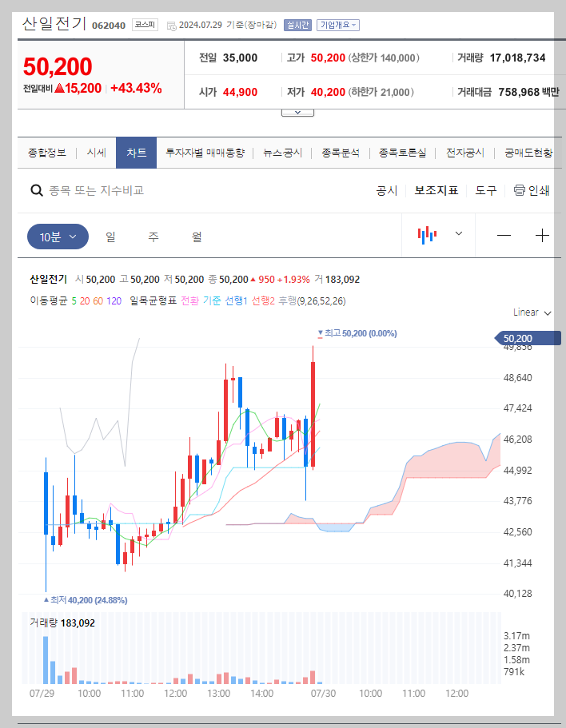This screenshot has width=566, height=728.
Task: Click the stock search magnifier icon
Action: click(x=37, y=191)
